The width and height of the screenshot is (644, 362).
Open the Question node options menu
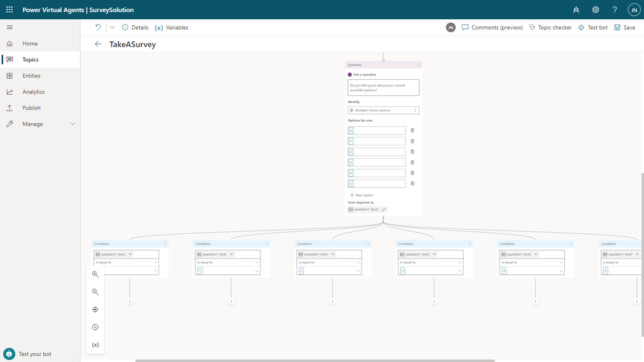pos(419,65)
